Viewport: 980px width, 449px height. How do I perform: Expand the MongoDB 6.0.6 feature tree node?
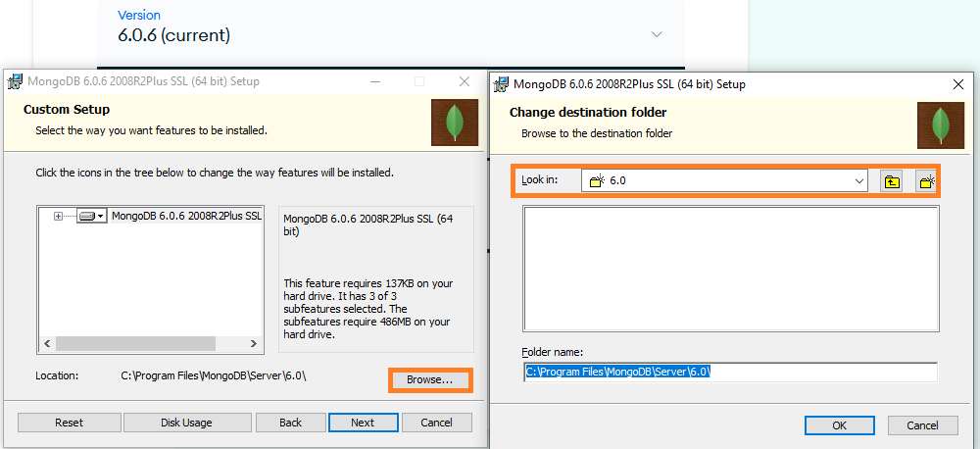pyautogui.click(x=59, y=216)
